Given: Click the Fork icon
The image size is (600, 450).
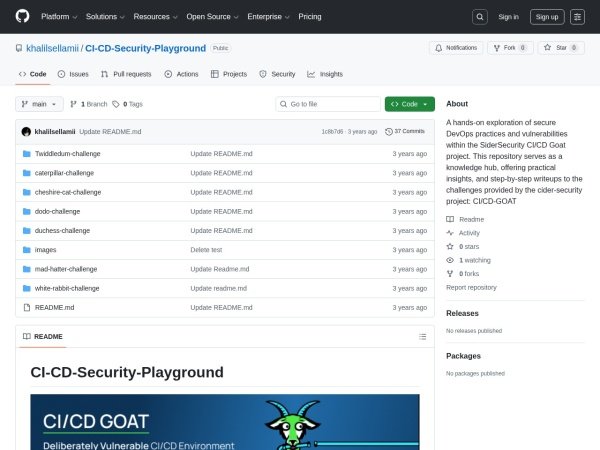Looking at the screenshot, I should (x=497, y=48).
